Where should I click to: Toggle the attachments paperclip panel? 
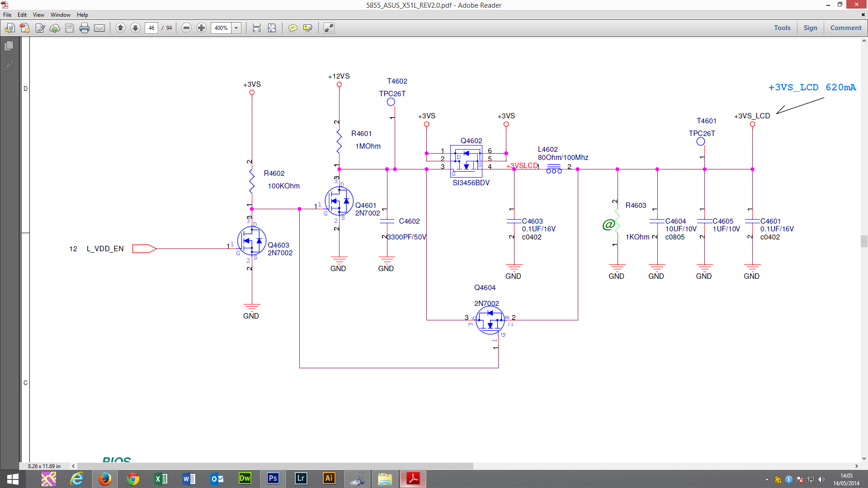point(9,66)
